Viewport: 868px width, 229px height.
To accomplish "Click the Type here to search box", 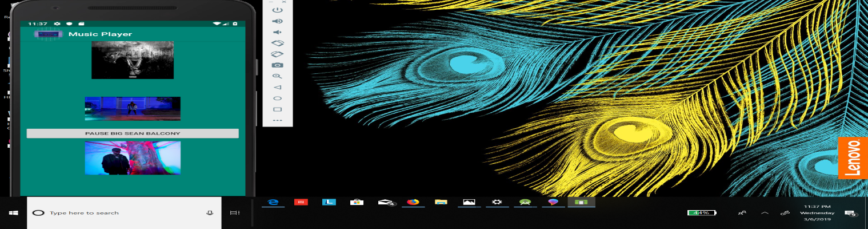I will (123, 213).
